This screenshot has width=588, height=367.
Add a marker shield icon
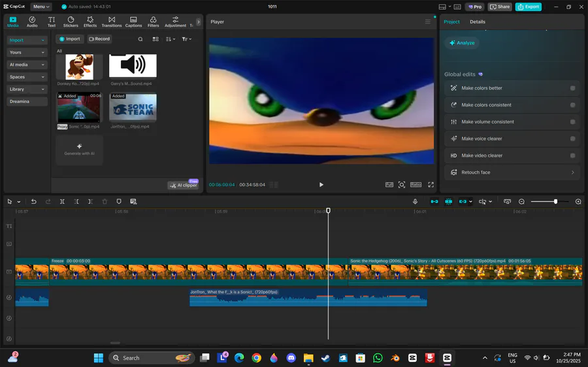[x=119, y=202]
